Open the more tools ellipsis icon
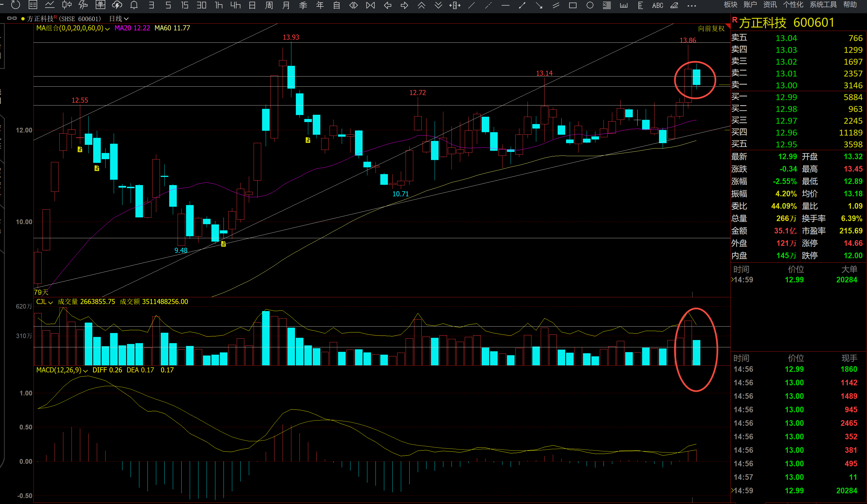Screen dimensions: 867x504 (x=692, y=6)
